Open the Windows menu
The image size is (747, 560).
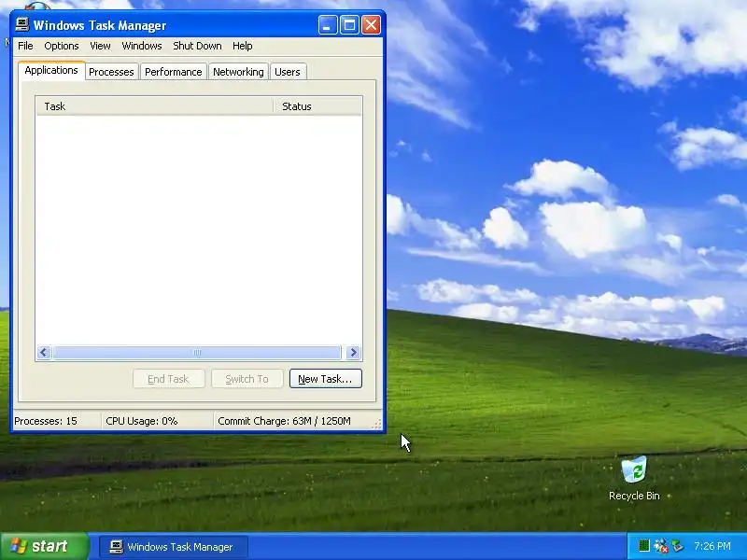click(142, 46)
